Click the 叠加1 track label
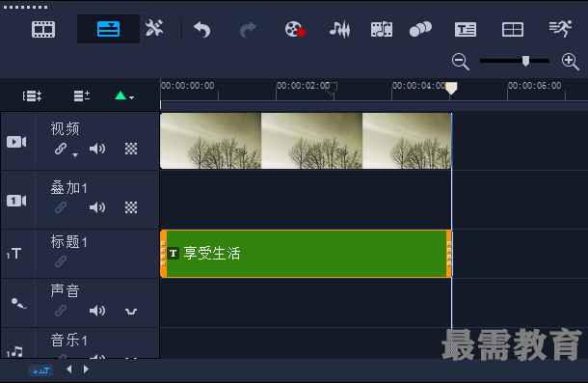This screenshot has width=588, height=383. [69, 187]
